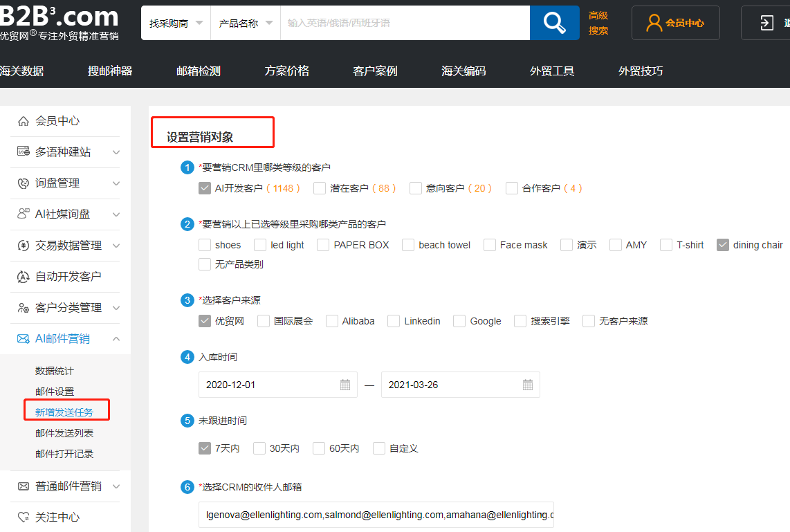
Task: Open the 找采购商 dropdown
Action: tap(176, 23)
